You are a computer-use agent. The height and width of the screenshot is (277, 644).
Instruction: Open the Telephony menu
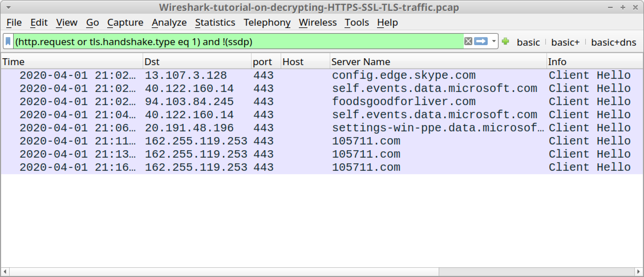coord(267,22)
